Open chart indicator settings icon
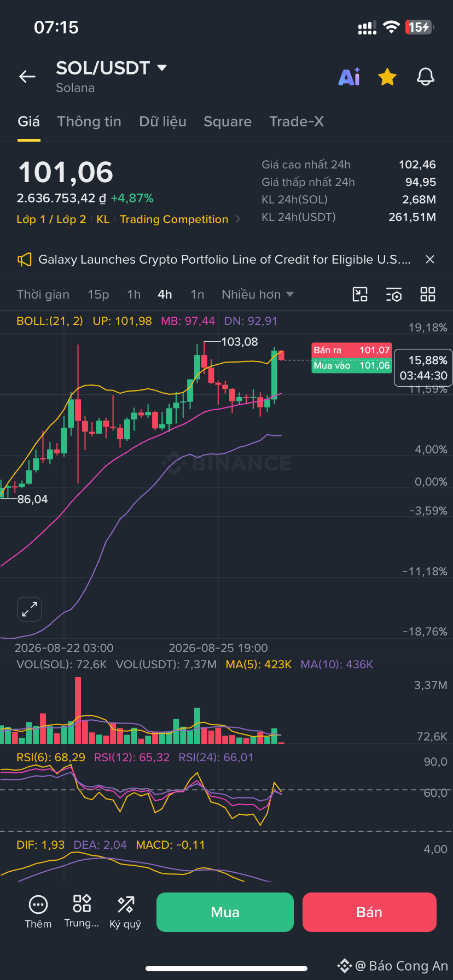Image resolution: width=453 pixels, height=980 pixels. 394,295
